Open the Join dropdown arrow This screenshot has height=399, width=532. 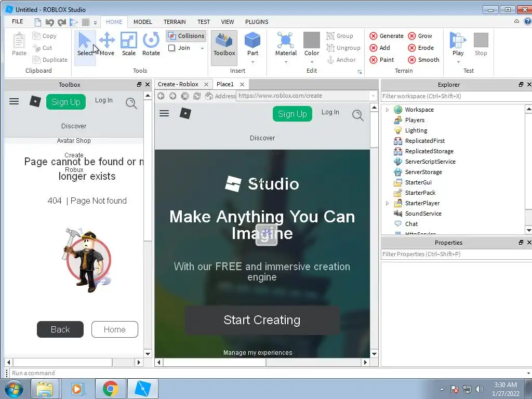pos(202,48)
